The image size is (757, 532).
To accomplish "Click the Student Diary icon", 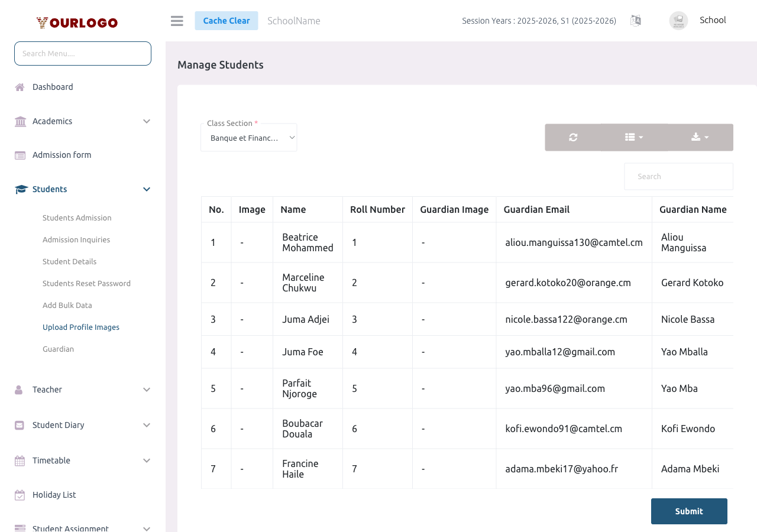I will point(20,424).
